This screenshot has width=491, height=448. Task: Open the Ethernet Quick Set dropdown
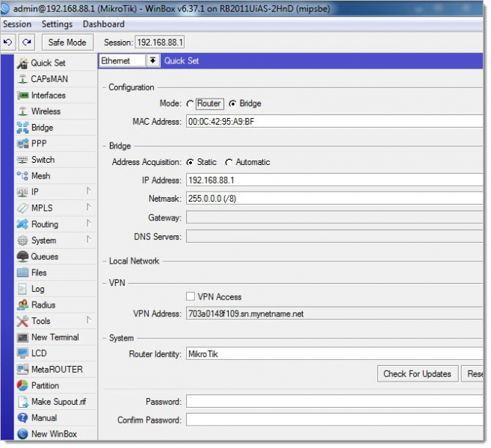point(153,60)
